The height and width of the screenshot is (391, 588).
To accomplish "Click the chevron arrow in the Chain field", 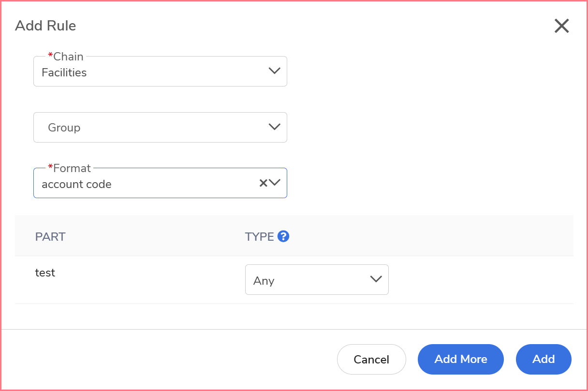I will pyautogui.click(x=274, y=71).
